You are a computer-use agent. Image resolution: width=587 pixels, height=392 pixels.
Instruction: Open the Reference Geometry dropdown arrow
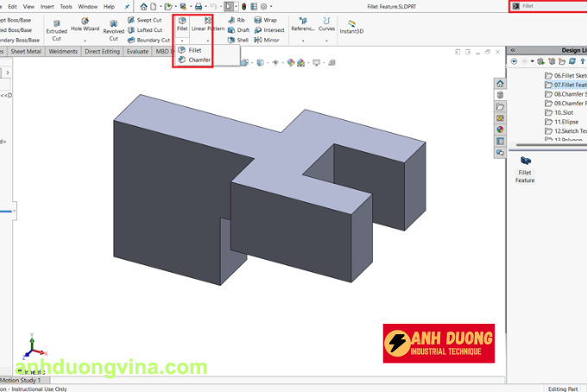coord(302,40)
